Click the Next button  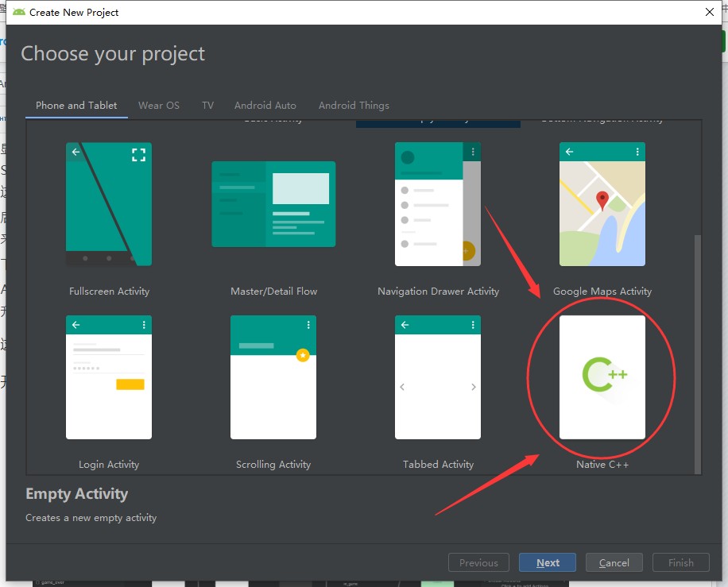[548, 562]
